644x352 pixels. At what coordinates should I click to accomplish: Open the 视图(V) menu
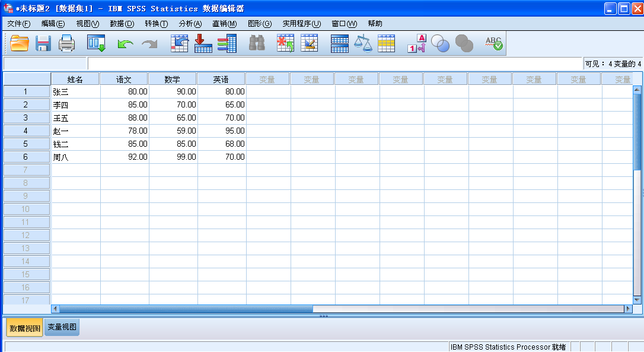click(88, 24)
